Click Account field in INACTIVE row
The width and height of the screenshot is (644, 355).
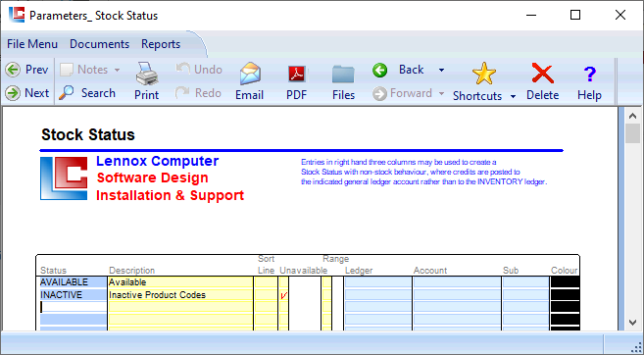coord(457,295)
